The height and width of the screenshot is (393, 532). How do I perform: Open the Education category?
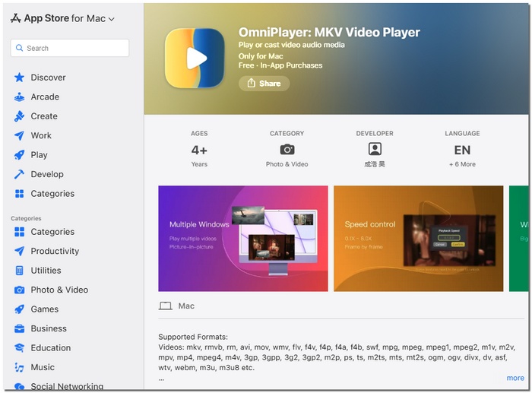pos(51,348)
